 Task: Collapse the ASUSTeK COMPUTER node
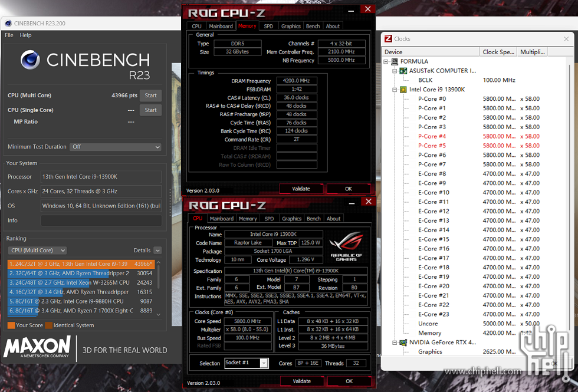[x=395, y=71]
